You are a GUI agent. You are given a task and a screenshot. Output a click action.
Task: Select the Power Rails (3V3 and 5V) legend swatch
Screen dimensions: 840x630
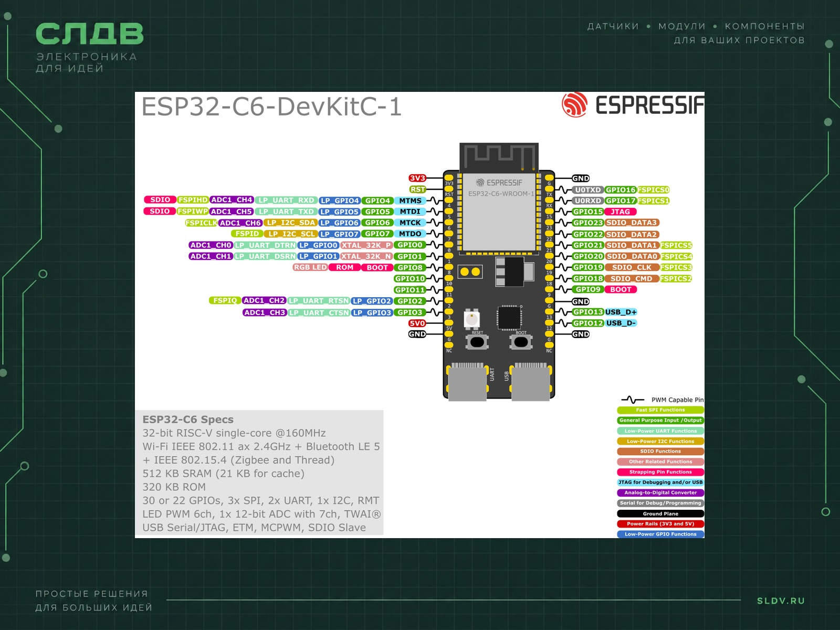tap(660, 523)
